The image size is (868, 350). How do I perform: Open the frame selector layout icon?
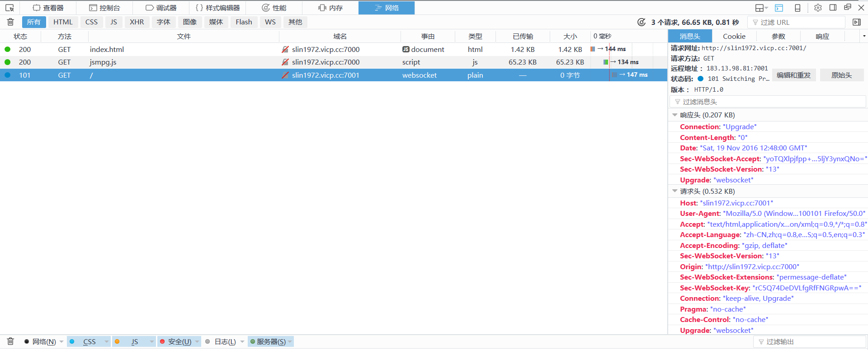[x=761, y=8]
